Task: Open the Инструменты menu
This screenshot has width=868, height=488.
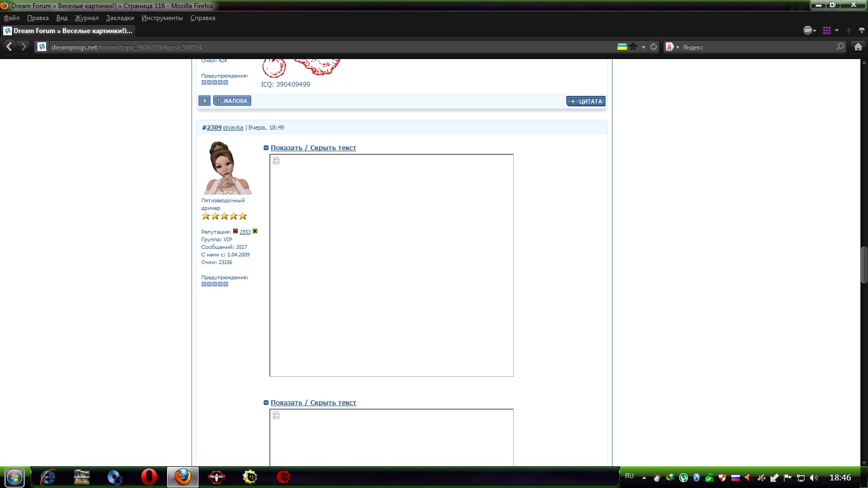Action: pos(162,18)
